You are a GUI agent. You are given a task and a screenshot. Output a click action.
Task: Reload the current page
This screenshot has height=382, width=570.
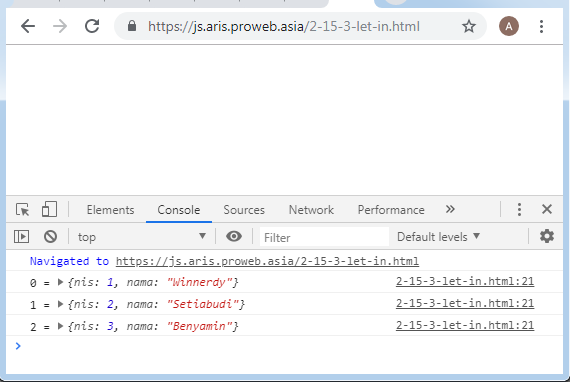(x=92, y=26)
